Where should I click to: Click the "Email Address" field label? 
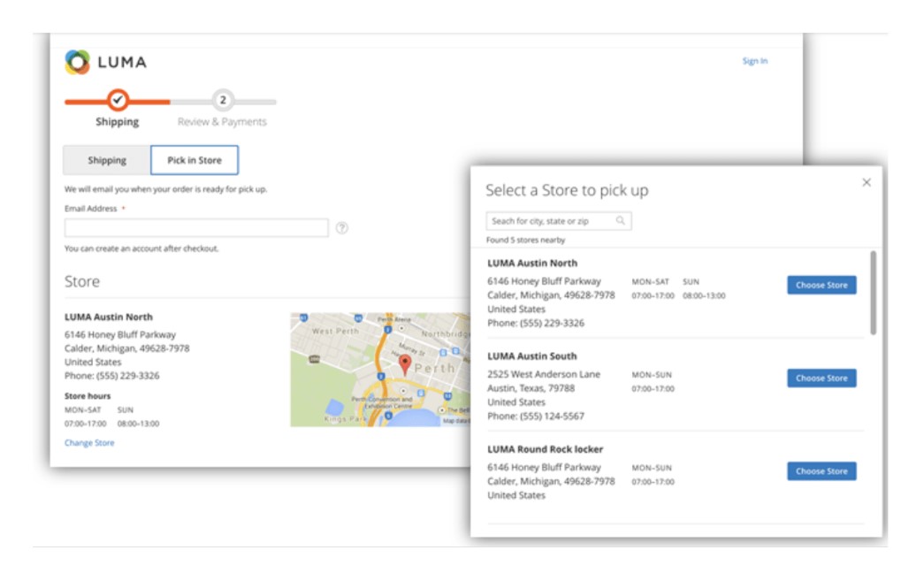[x=91, y=209]
